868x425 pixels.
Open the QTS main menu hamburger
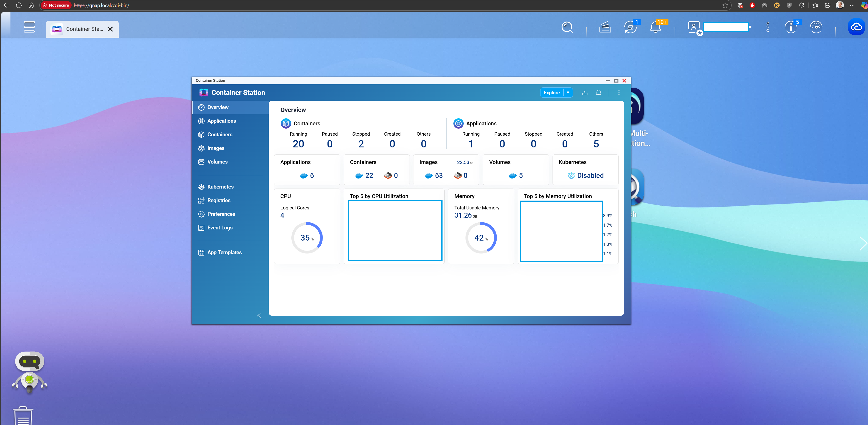pos(29,27)
